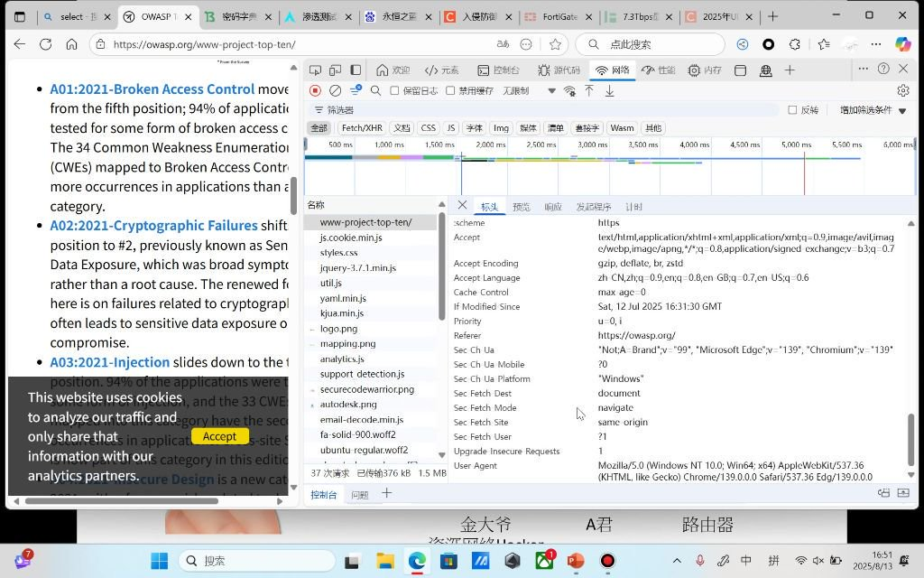Open File Explorer from the taskbar
This screenshot has width=924, height=578.
[x=384, y=561]
